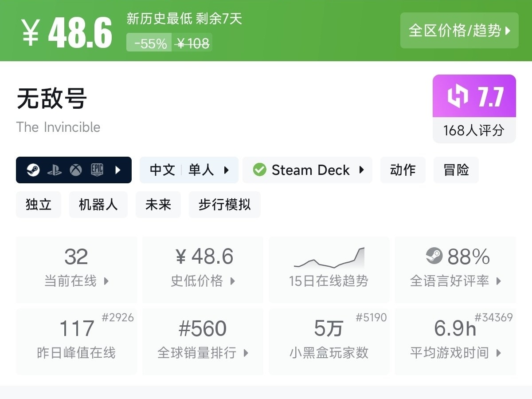
Task: Open the 机器人 tag
Action: click(x=98, y=205)
